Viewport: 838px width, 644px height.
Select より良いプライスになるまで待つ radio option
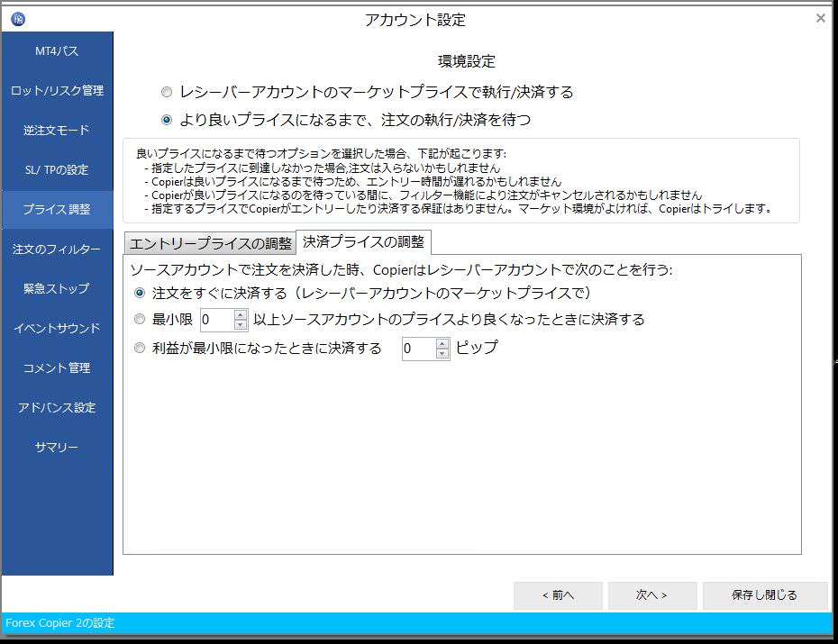(166, 119)
